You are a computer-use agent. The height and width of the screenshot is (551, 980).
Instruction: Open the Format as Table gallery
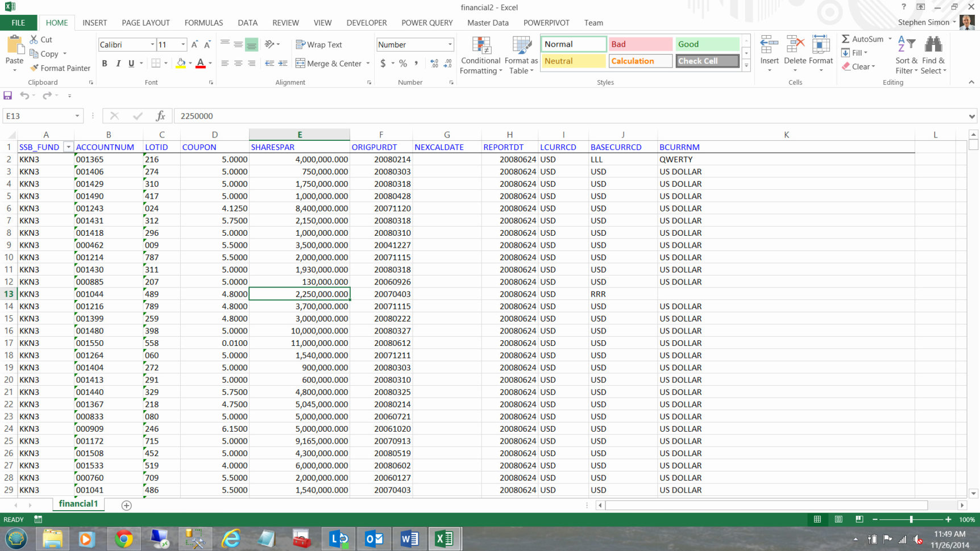(521, 54)
